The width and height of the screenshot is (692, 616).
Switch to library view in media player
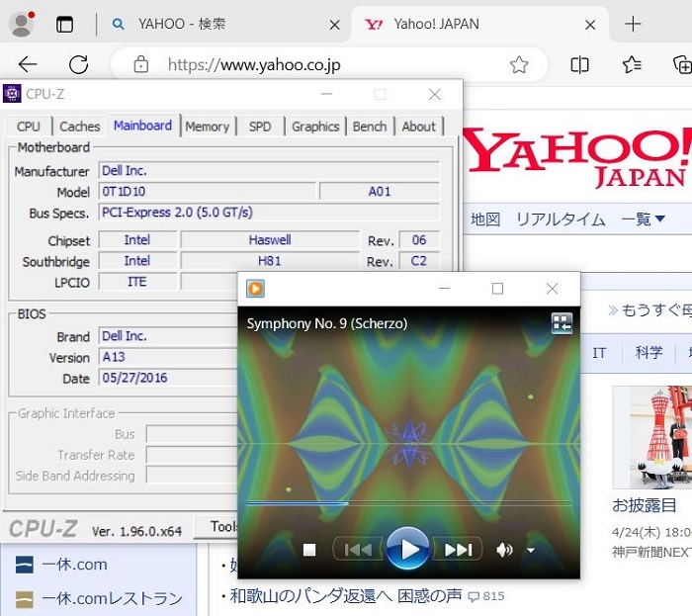(x=562, y=323)
